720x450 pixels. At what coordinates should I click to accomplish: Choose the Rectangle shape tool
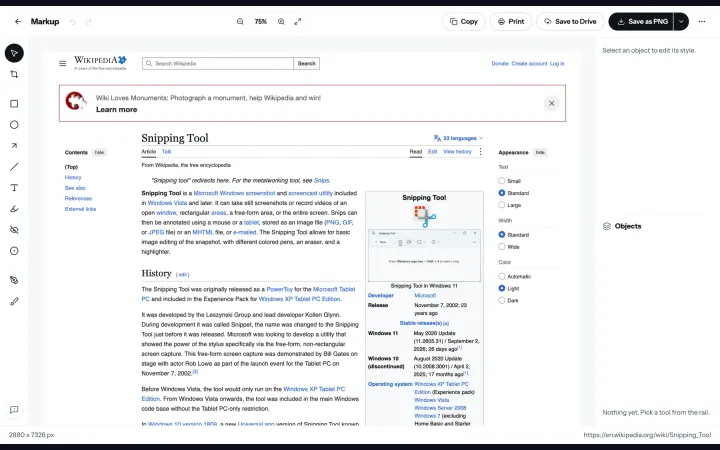(x=14, y=104)
